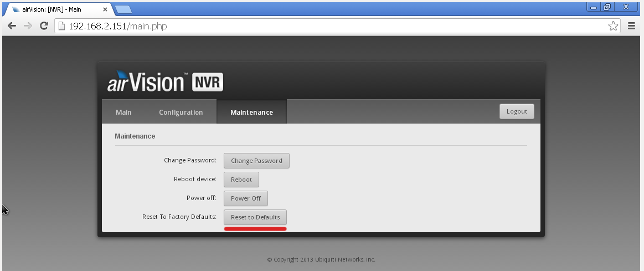Click the Change Password button
This screenshot has height=271, width=644.
[x=256, y=161]
